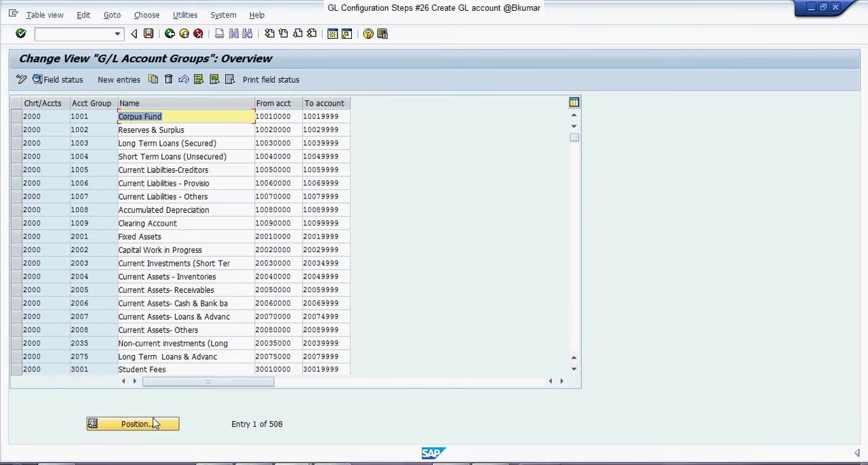This screenshot has height=465, width=868.
Task: Click the New entries button
Action: point(119,79)
